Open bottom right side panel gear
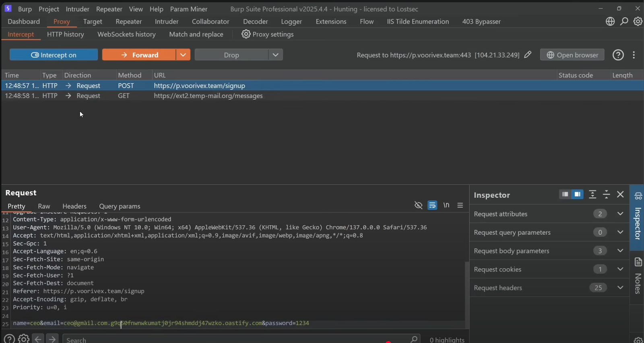644x343 pixels. (x=638, y=340)
